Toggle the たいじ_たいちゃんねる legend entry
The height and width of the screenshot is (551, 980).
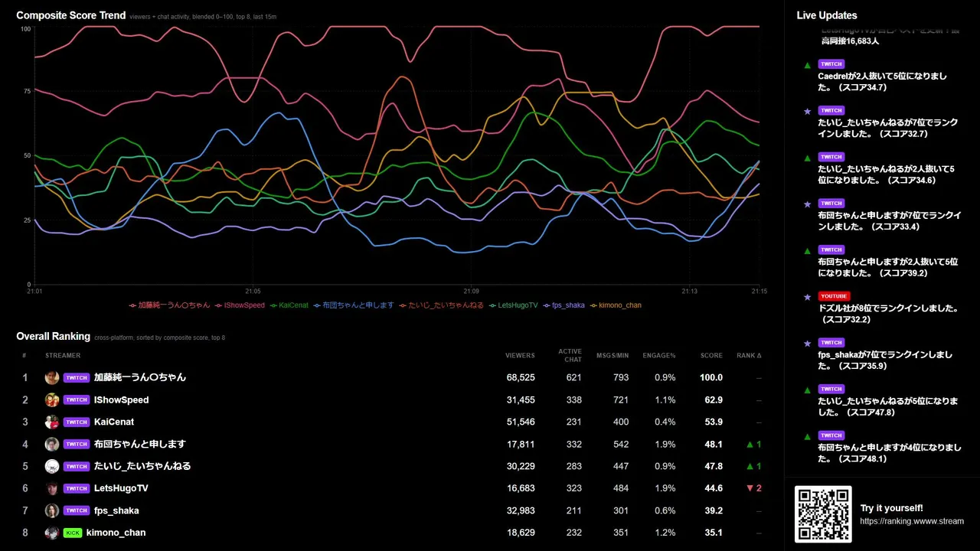[x=442, y=305]
